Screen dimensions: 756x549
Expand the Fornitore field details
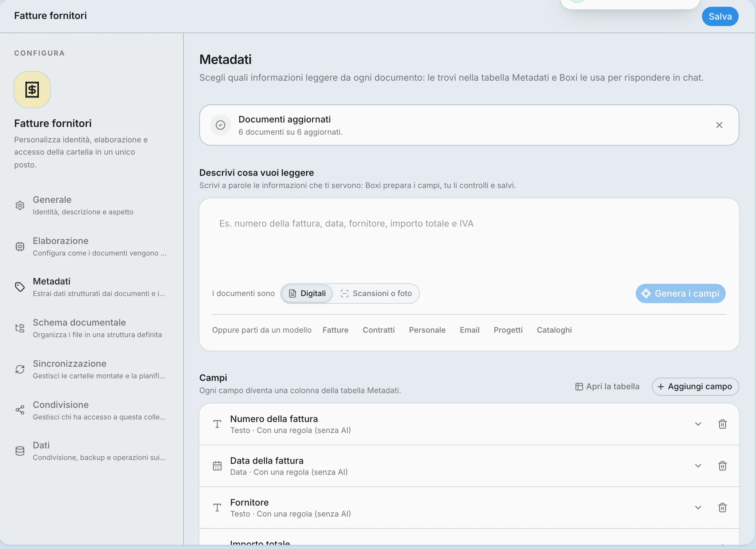pyautogui.click(x=698, y=507)
